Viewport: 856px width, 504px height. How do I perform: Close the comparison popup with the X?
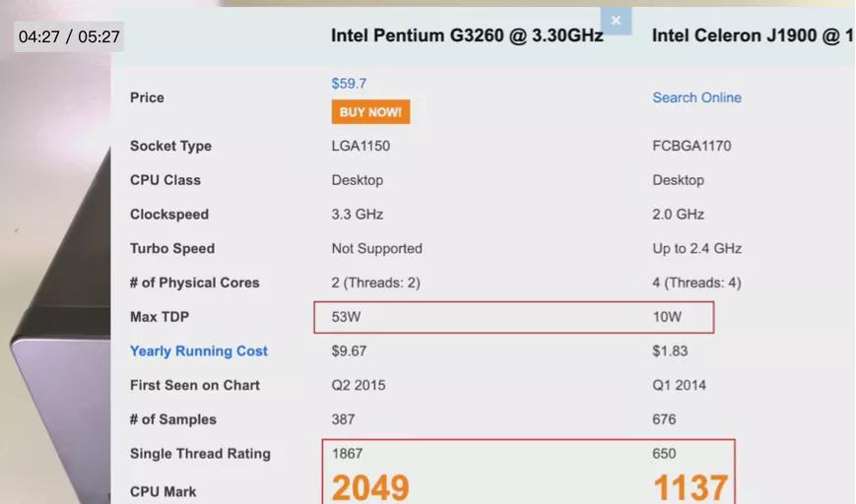[x=616, y=20]
